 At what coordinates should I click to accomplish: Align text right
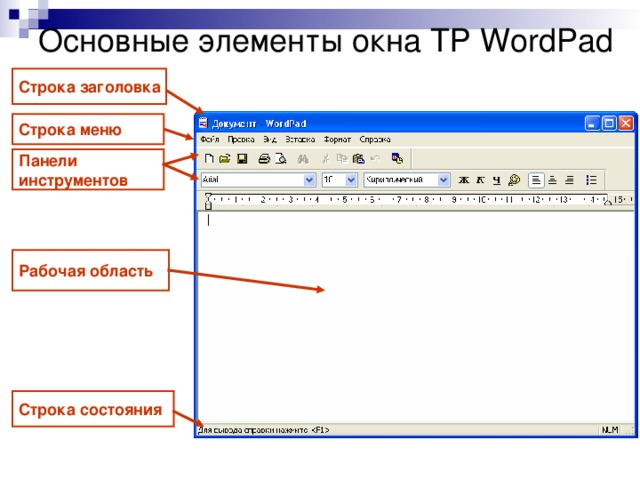pyautogui.click(x=569, y=180)
